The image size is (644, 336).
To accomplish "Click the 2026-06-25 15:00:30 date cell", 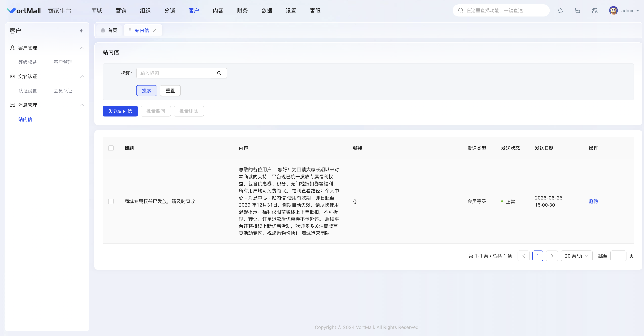I will tap(549, 201).
